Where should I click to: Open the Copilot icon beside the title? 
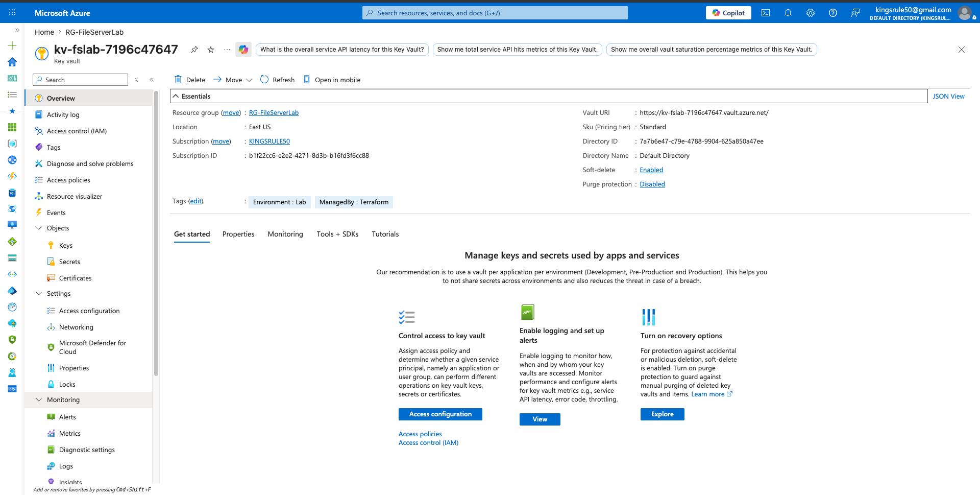pyautogui.click(x=243, y=50)
